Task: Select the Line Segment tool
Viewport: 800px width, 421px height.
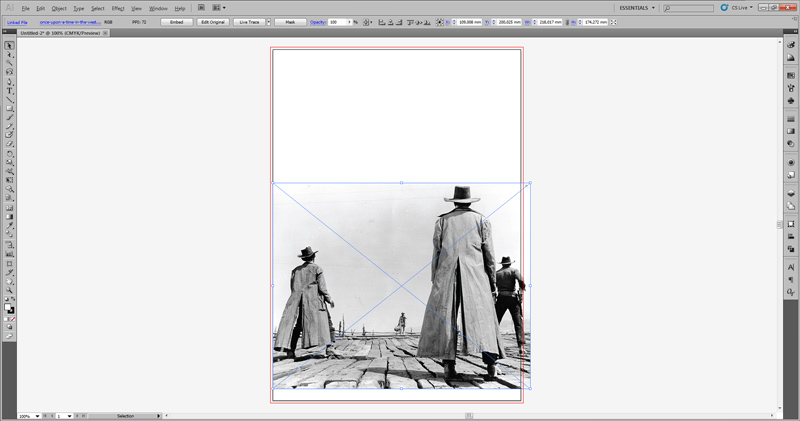Action: tap(9, 99)
